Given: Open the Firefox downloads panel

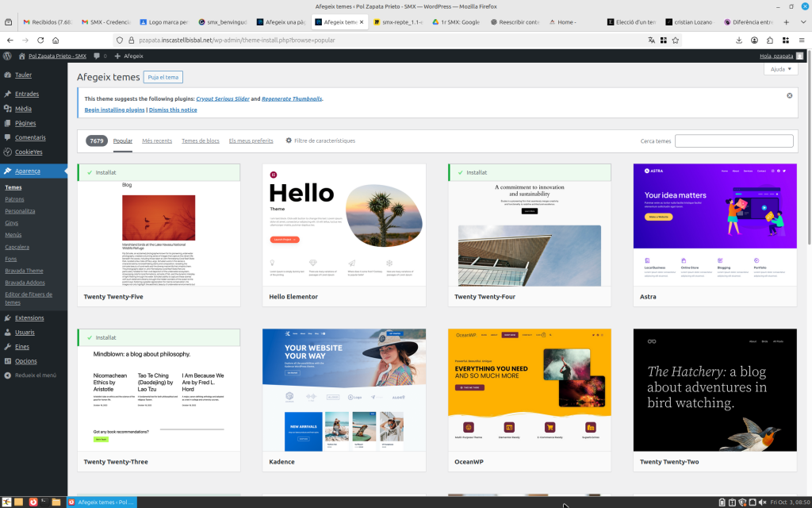Looking at the screenshot, I should point(739,40).
